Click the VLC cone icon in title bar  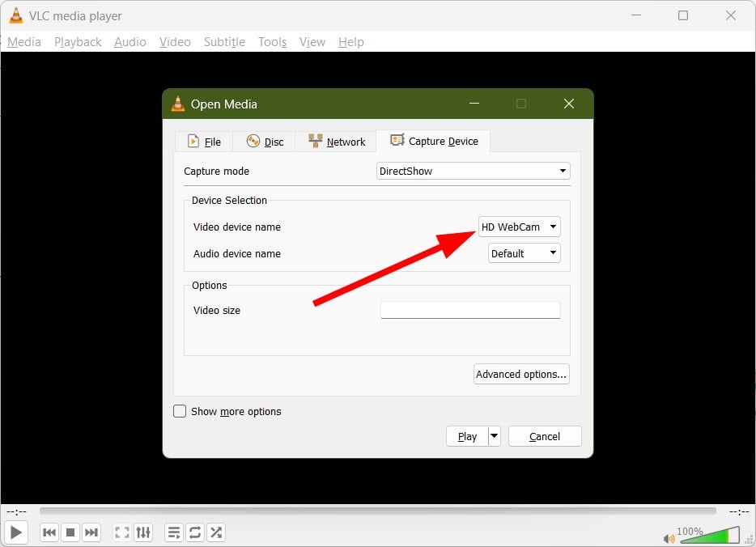(16, 15)
